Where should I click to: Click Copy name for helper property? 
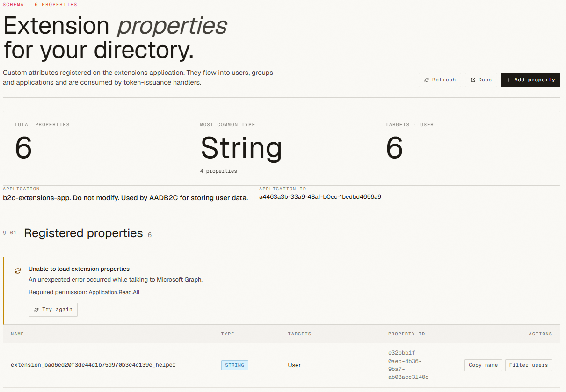(x=483, y=365)
